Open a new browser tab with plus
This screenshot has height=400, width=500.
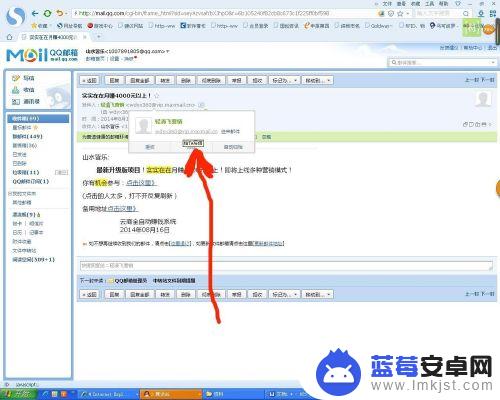[x=99, y=37]
